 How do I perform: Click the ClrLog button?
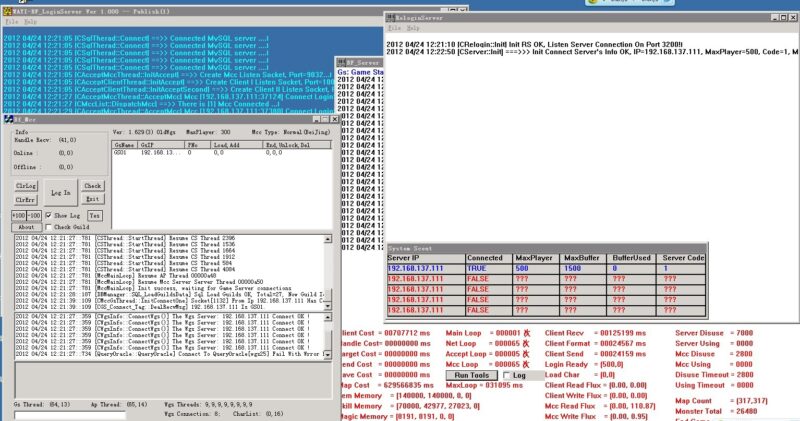tap(27, 186)
